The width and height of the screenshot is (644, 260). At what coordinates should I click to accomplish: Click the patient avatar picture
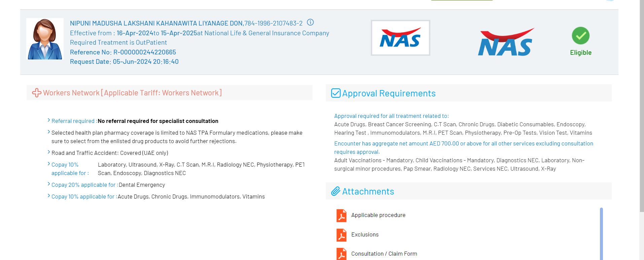pos(45,39)
